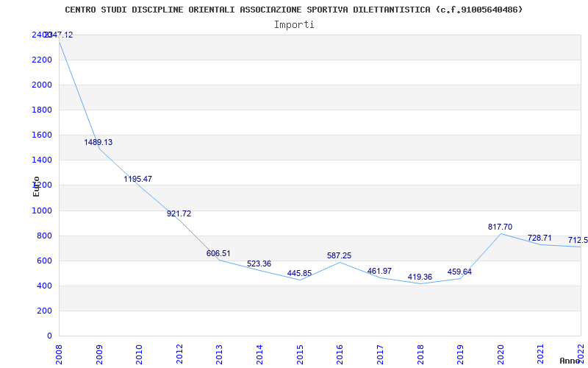Viewport: 588px width, 368px height.
Task: Click the x-axis year 2010
Action: pos(139,354)
